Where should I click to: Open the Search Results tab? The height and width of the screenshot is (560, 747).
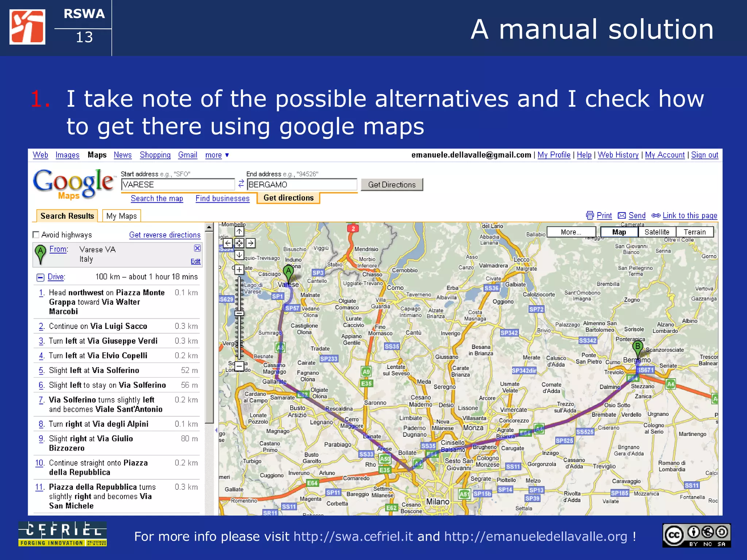click(x=67, y=216)
